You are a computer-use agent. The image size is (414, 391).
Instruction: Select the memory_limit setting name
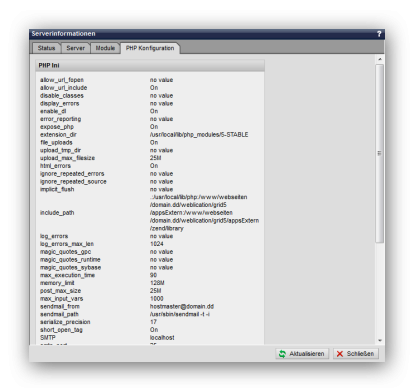(57, 283)
